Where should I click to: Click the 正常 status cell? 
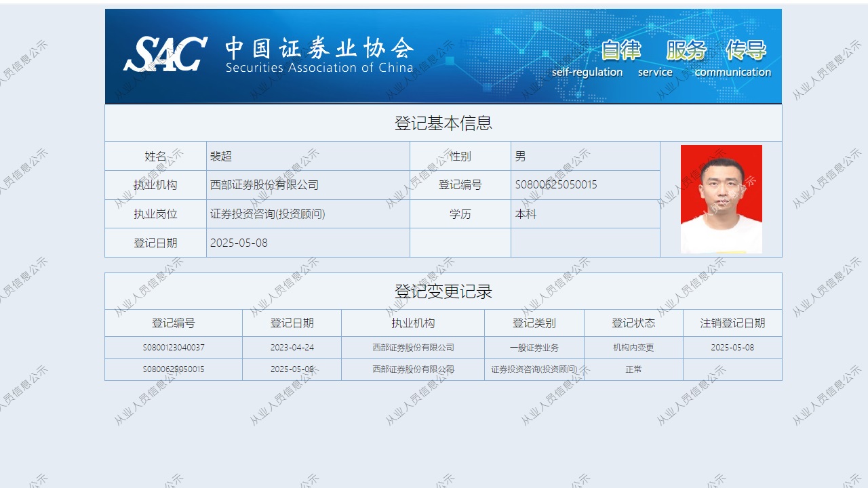point(633,369)
